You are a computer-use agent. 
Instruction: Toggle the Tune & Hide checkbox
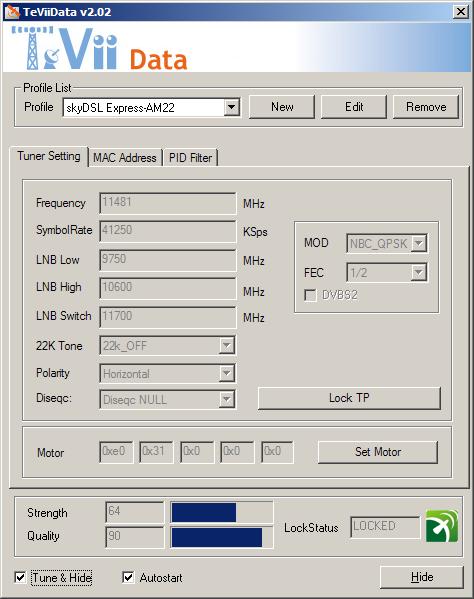tap(20, 577)
